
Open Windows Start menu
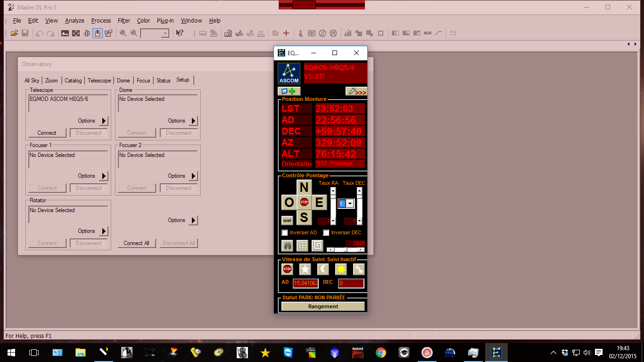click(x=11, y=353)
